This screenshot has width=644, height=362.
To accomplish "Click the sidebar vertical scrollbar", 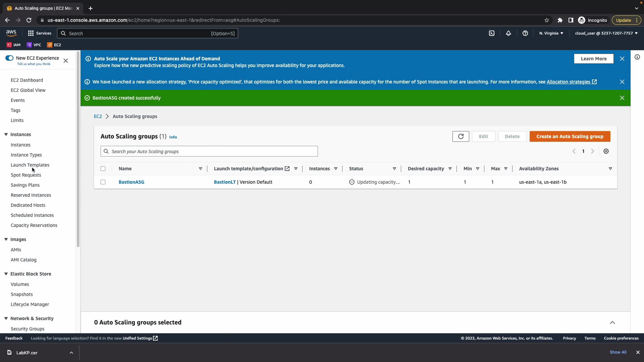I will [78, 149].
